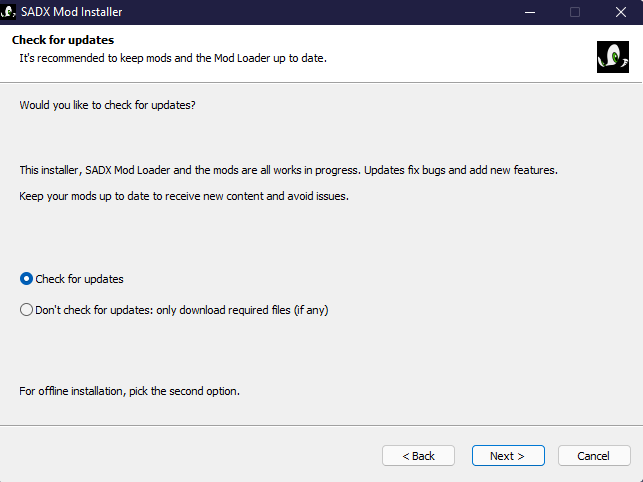The image size is (643, 482).
Task: Close the installer window
Action: [620, 12]
